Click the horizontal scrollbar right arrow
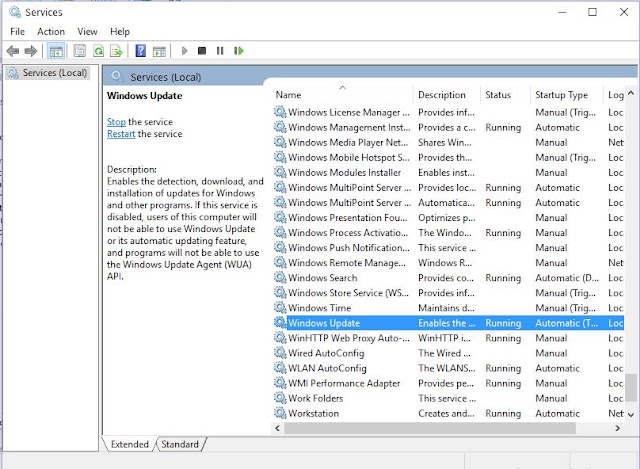Screen dimensions: 640x469 pos(618,428)
